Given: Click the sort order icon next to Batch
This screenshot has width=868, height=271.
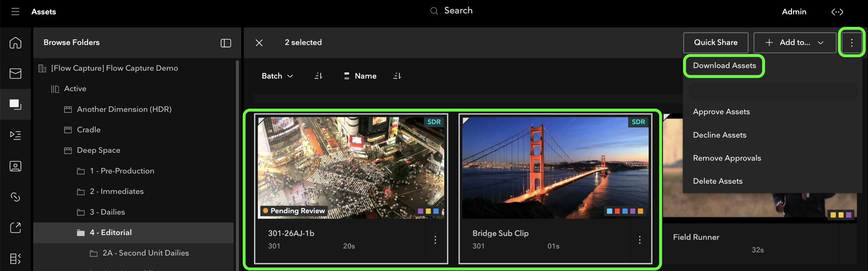Looking at the screenshot, I should 318,76.
